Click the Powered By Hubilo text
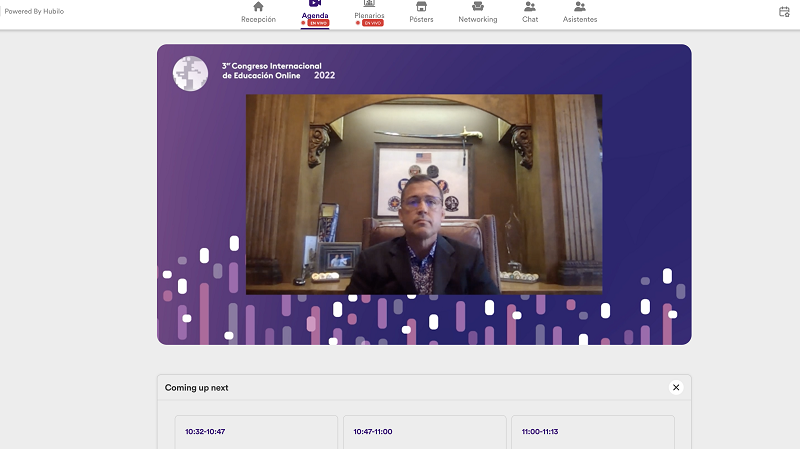800x449 pixels. click(x=34, y=11)
